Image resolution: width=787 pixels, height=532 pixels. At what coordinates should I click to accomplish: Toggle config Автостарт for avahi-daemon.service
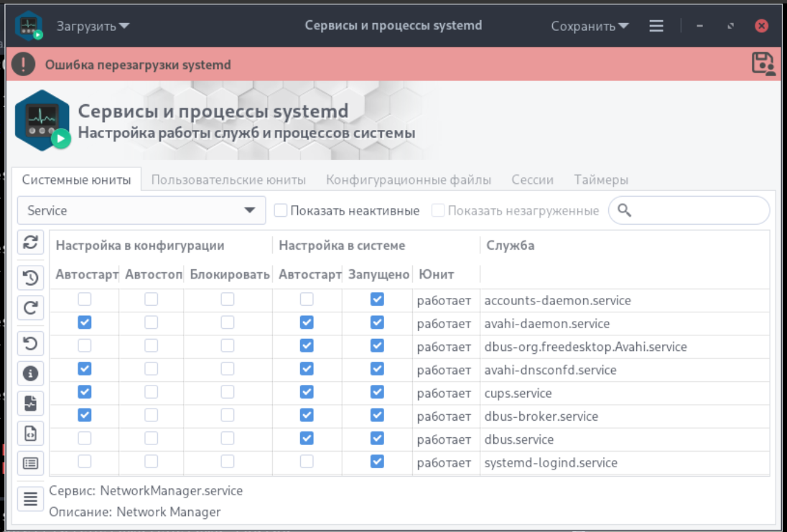tap(85, 323)
